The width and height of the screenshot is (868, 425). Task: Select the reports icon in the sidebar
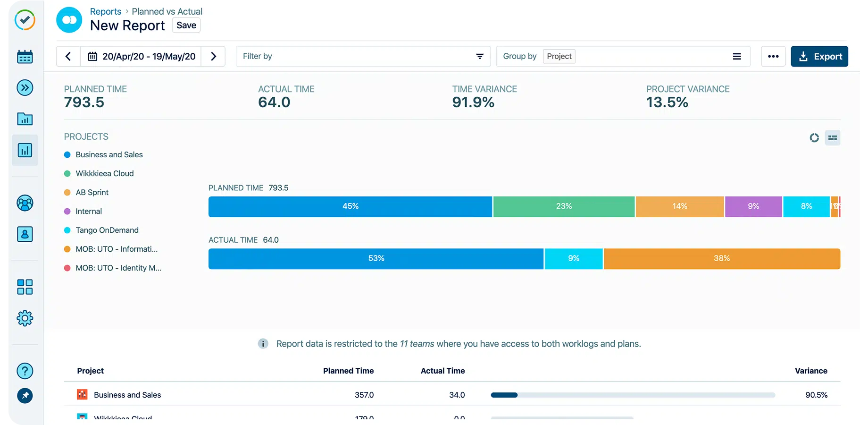[x=25, y=150]
